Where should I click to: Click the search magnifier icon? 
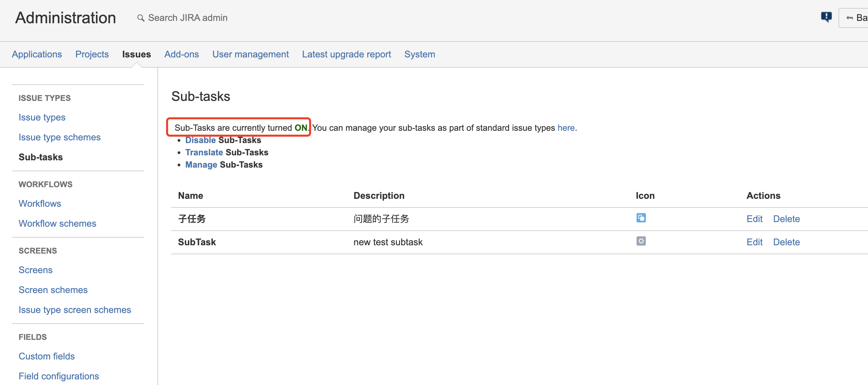pyautogui.click(x=140, y=18)
